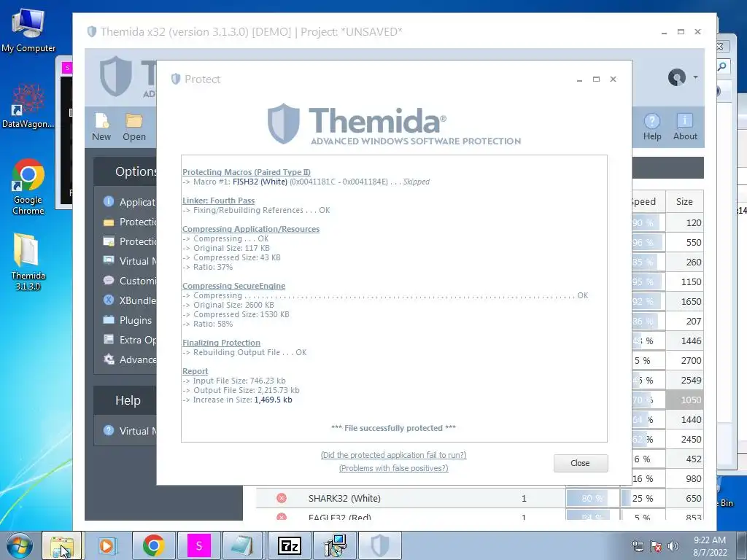Viewport: 747px width, 560px height.
Task: Open notepad app in taskbar
Action: pos(243,545)
